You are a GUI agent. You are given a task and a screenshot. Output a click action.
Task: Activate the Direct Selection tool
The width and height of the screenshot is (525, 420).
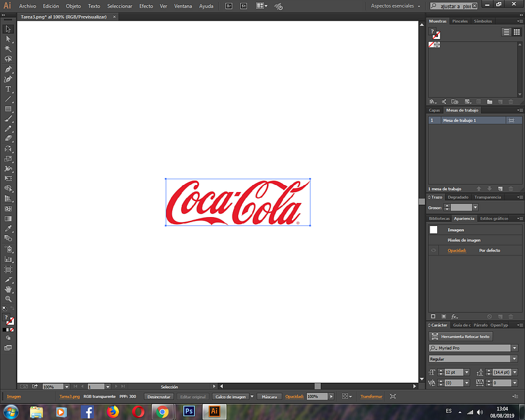coord(8,38)
